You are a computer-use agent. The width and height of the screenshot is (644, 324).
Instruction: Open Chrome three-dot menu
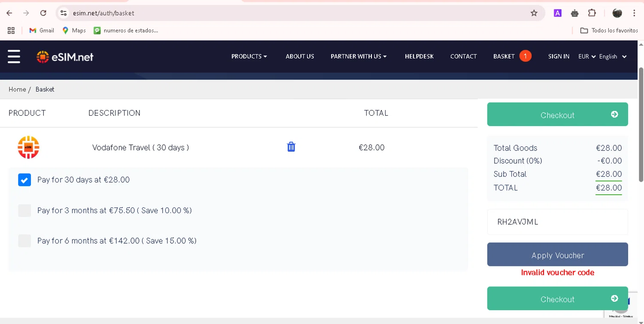point(634,13)
